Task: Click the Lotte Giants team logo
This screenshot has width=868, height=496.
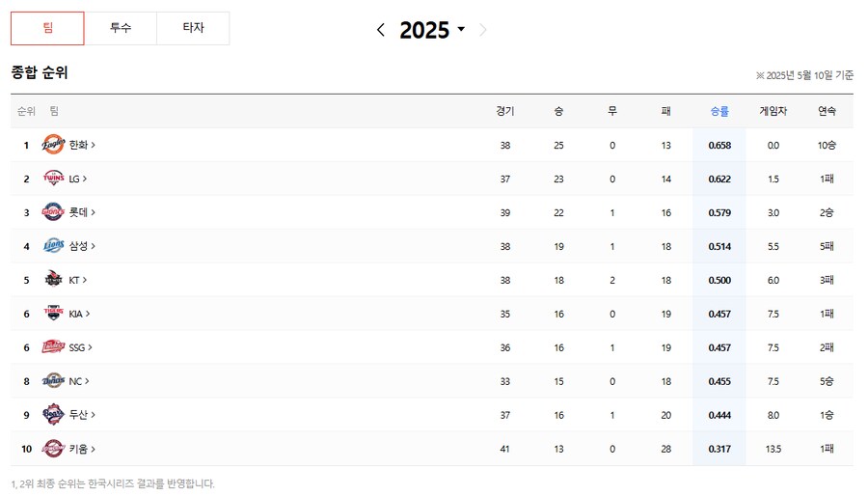Action: click(53, 212)
